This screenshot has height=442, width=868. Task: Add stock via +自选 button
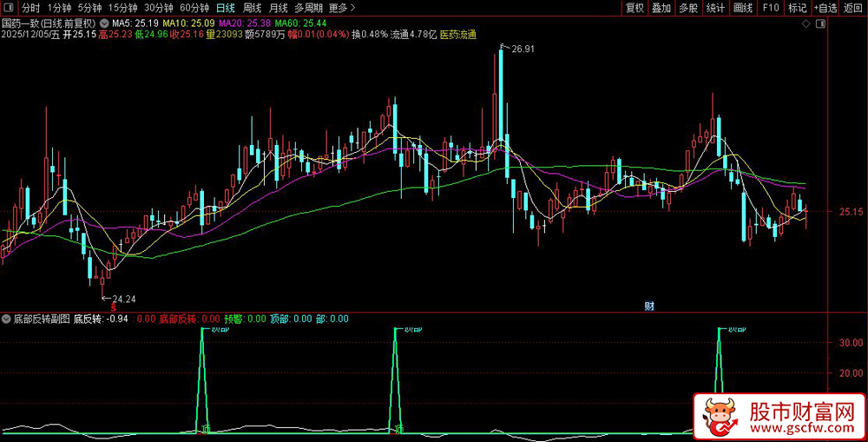point(825,8)
